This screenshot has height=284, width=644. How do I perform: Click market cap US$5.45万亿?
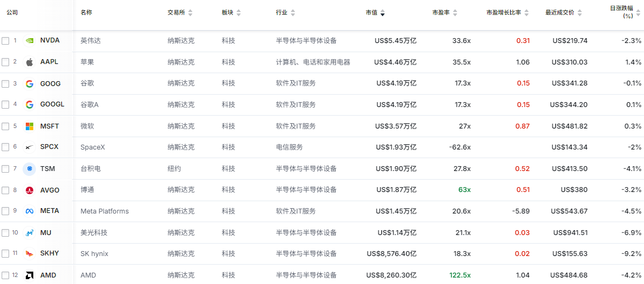(x=395, y=41)
